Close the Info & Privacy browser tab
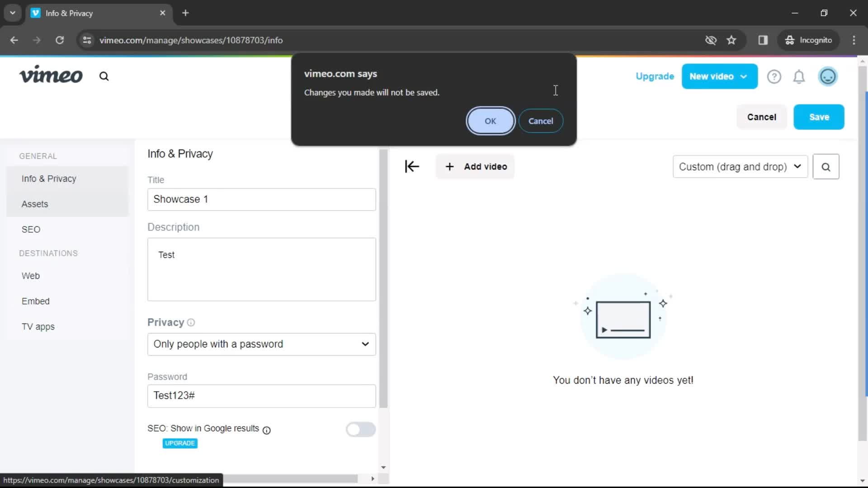The height and width of the screenshot is (488, 868). [x=162, y=13]
